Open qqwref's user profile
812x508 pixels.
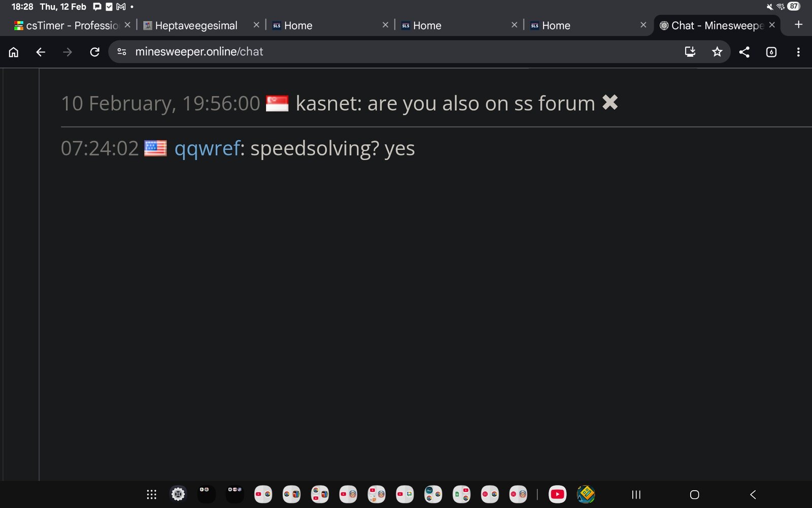[207, 148]
